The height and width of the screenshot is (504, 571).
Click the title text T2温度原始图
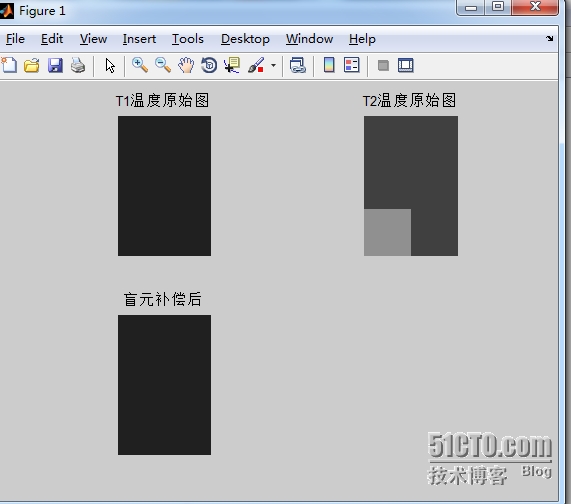[409, 101]
